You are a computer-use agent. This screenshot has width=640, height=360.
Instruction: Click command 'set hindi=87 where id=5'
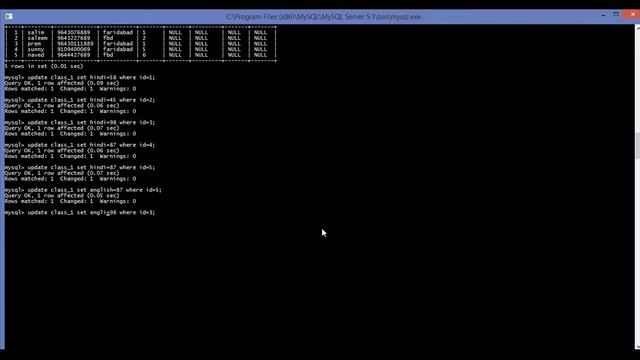point(116,167)
